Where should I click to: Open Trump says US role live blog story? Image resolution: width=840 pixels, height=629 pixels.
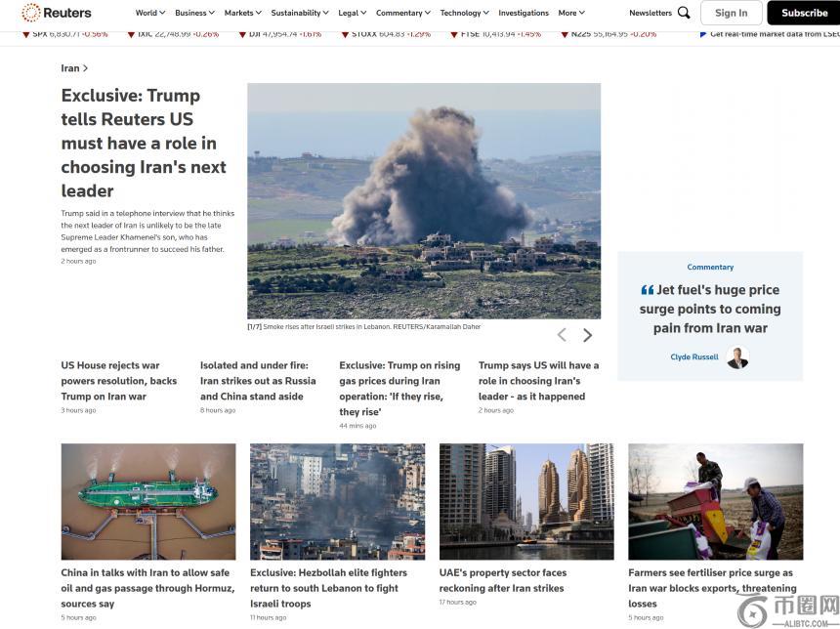[x=538, y=381]
